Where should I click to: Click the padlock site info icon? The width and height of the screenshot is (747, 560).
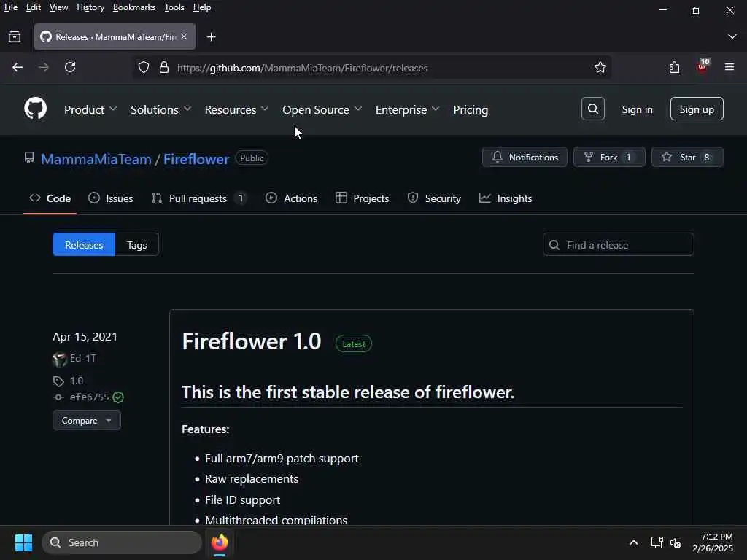click(x=164, y=67)
